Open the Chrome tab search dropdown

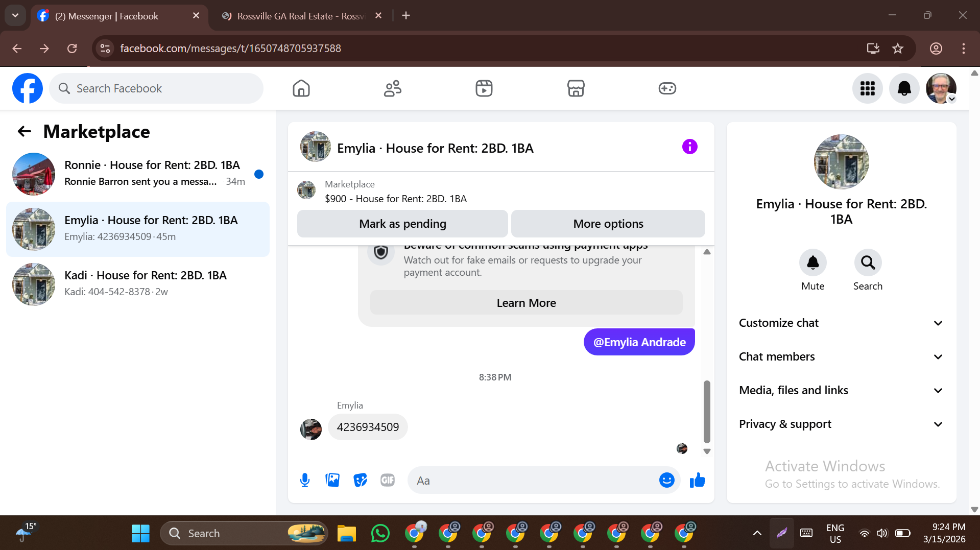15,15
